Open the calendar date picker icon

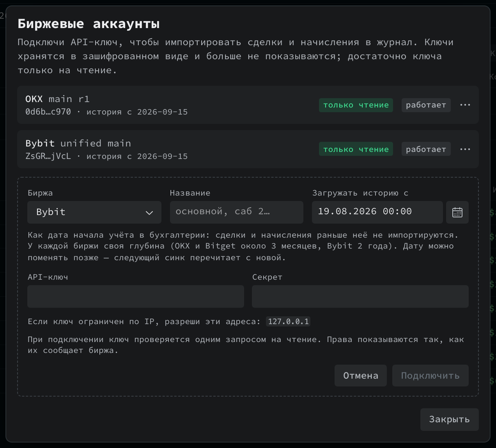click(457, 212)
